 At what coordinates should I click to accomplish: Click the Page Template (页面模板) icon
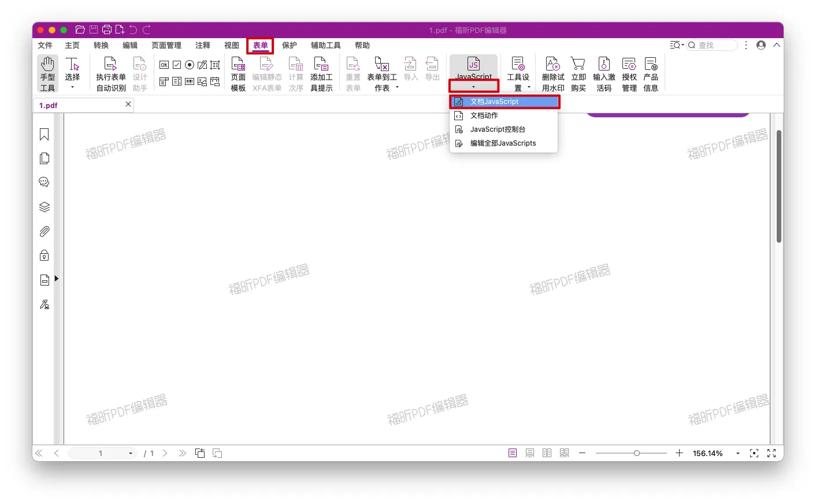click(238, 73)
